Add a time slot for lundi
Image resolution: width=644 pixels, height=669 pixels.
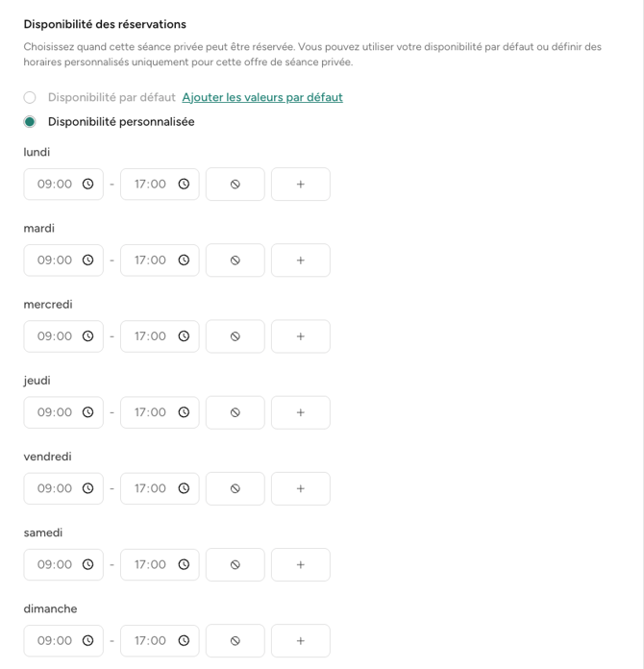click(x=300, y=185)
